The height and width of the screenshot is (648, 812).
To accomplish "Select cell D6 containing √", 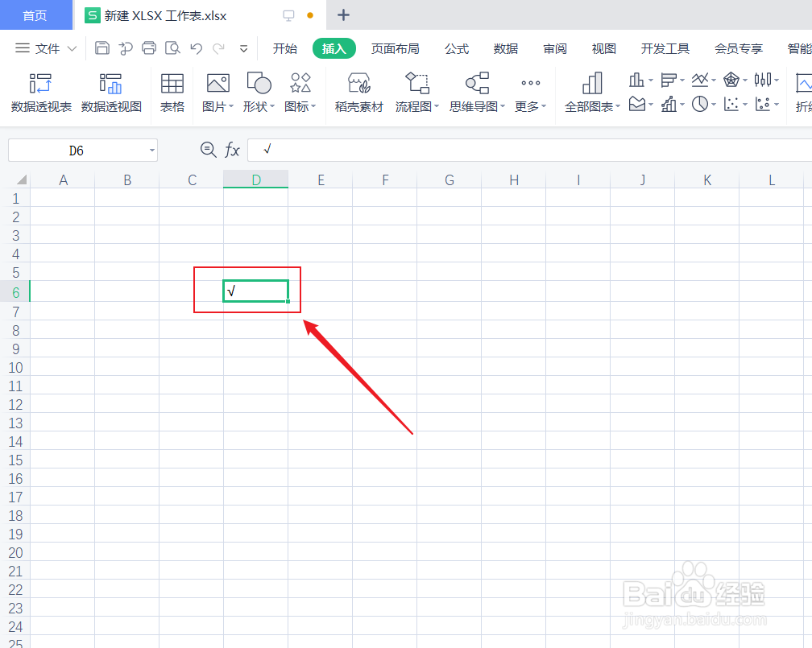I will point(256,291).
